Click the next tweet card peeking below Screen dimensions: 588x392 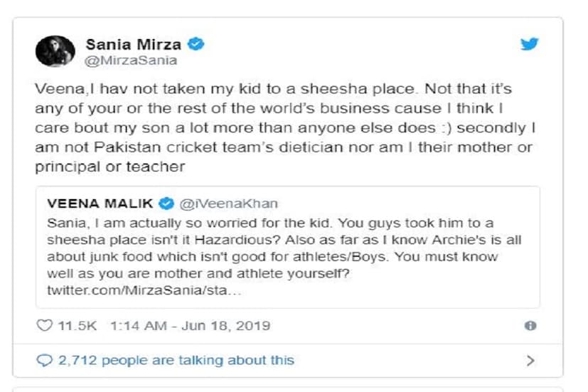tap(287, 389)
